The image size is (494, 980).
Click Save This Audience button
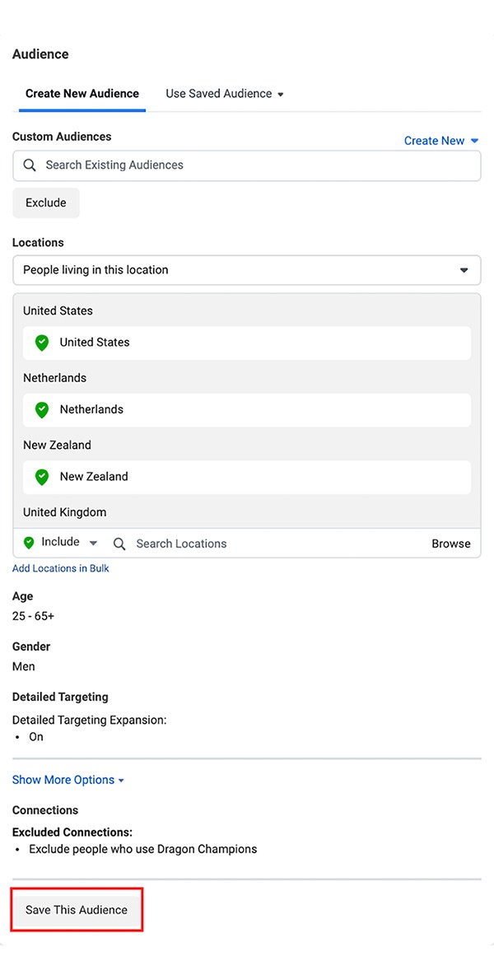tap(77, 910)
